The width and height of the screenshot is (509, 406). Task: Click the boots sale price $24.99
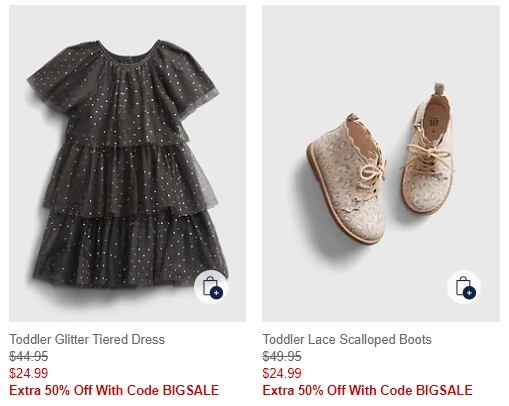(282, 373)
